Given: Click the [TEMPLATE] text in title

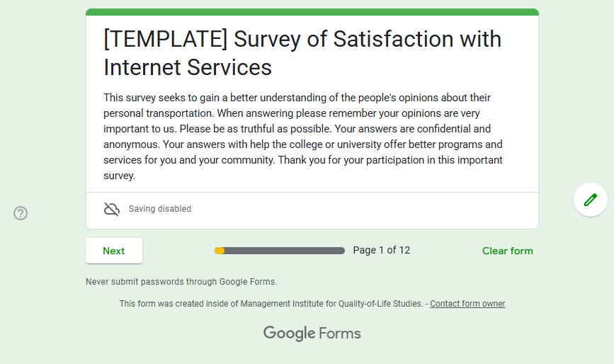Looking at the screenshot, I should (165, 38).
